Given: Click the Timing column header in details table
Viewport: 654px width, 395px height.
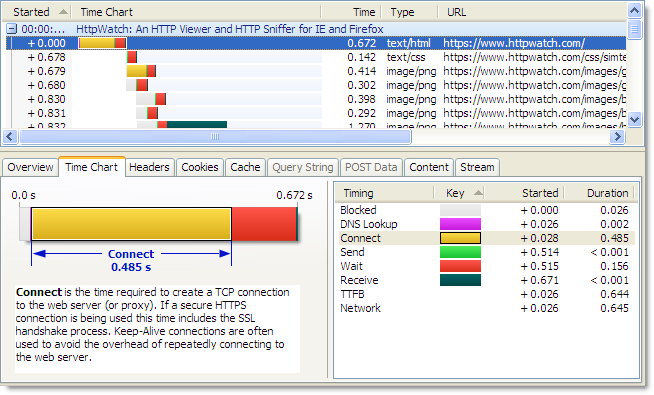Looking at the screenshot, I should tap(384, 193).
